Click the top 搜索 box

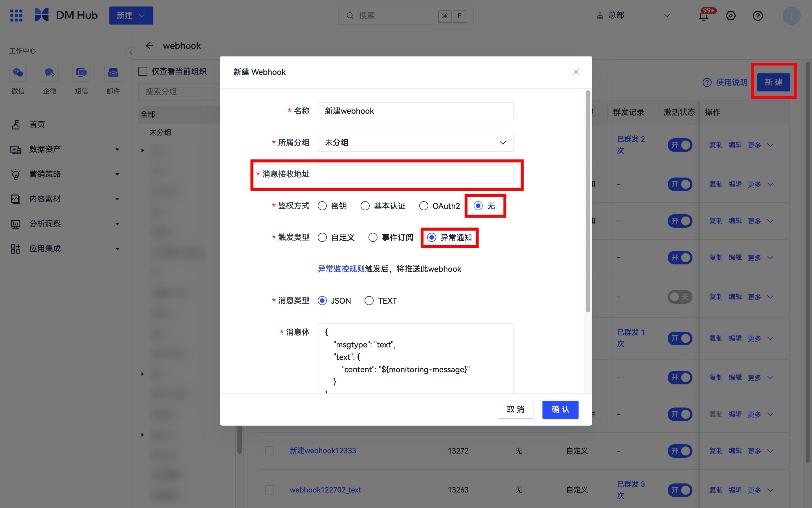[x=406, y=16]
